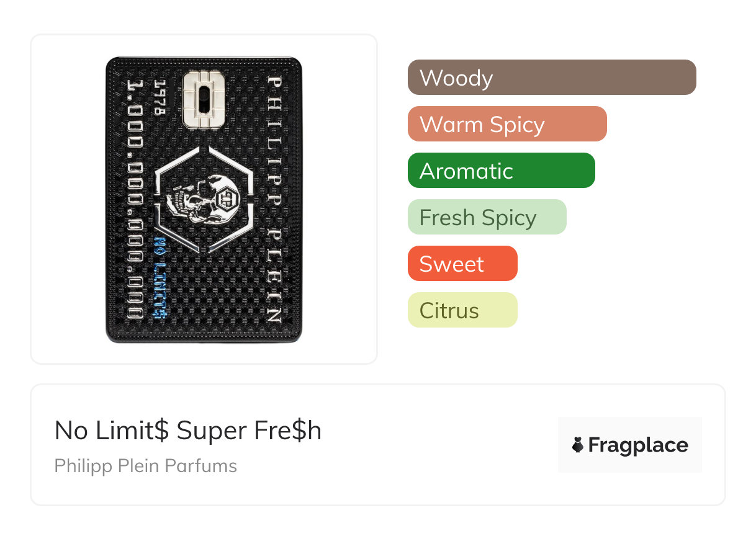Click the 1978 number on the bottle

[x=160, y=97]
